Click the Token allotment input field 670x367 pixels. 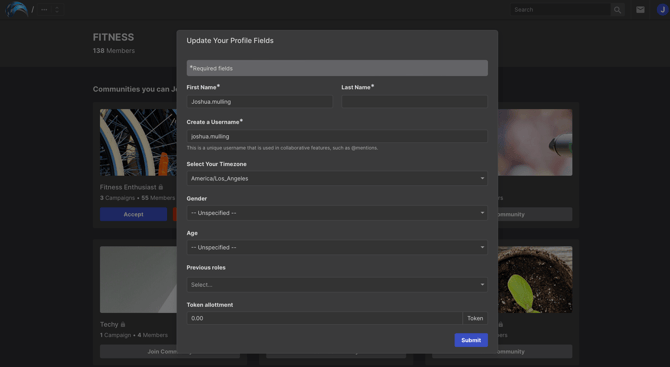click(324, 318)
